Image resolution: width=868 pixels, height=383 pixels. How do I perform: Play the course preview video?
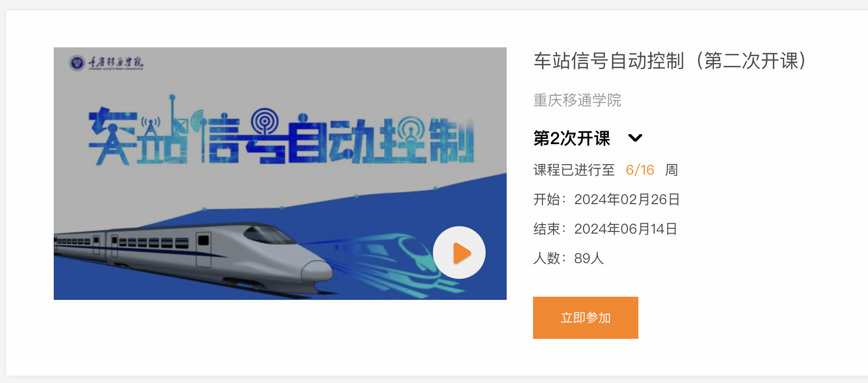pyautogui.click(x=459, y=253)
